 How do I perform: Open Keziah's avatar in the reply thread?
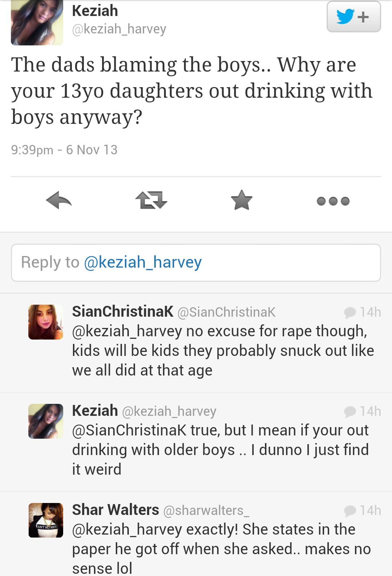pos(46,421)
